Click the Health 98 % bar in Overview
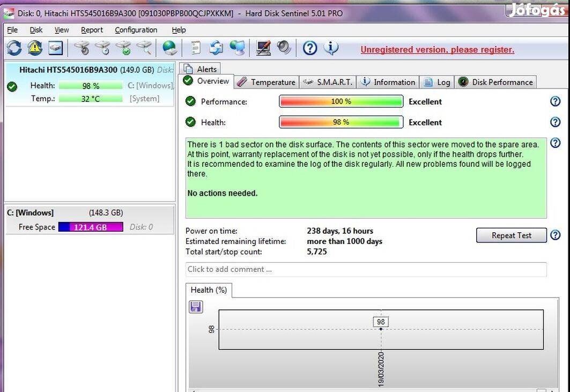570x392 pixels. click(341, 122)
